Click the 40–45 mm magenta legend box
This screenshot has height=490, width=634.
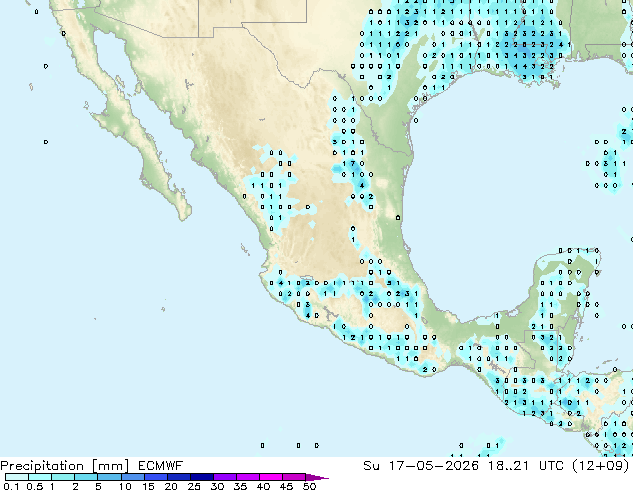pyautogui.click(x=271, y=477)
